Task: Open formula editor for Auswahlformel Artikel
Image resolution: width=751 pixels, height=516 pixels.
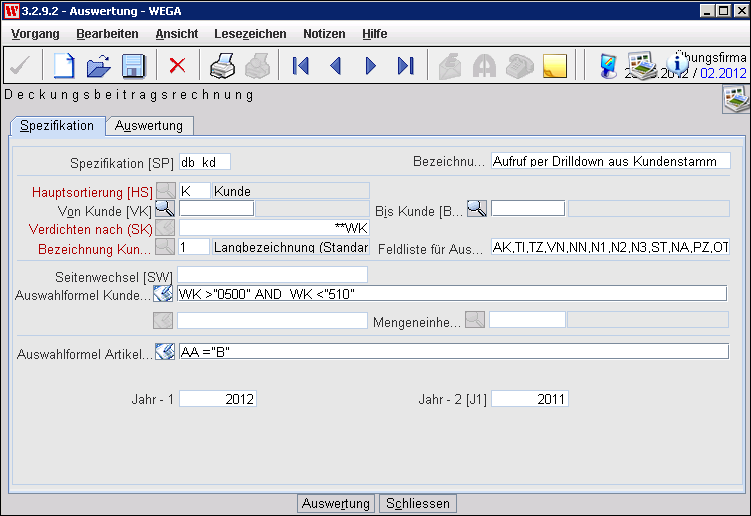Action: click(165, 352)
